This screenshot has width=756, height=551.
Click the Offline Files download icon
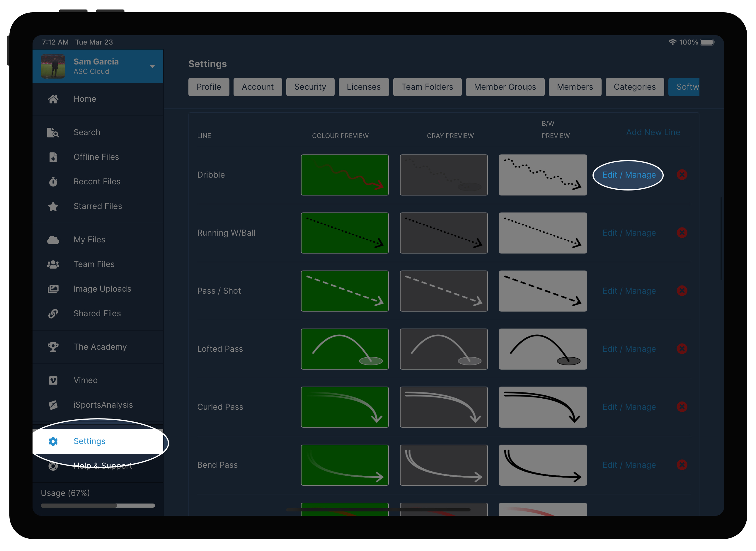[53, 157]
